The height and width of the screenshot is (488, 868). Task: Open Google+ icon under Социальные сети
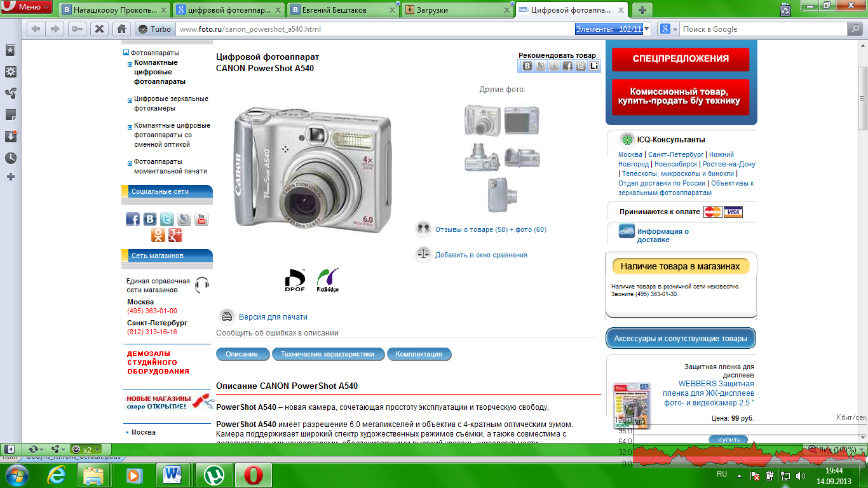pos(175,235)
